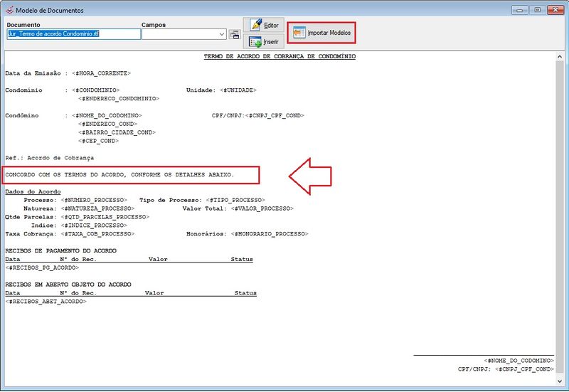
Task: Click the Dados do Acordo heading
Action: tap(33, 191)
